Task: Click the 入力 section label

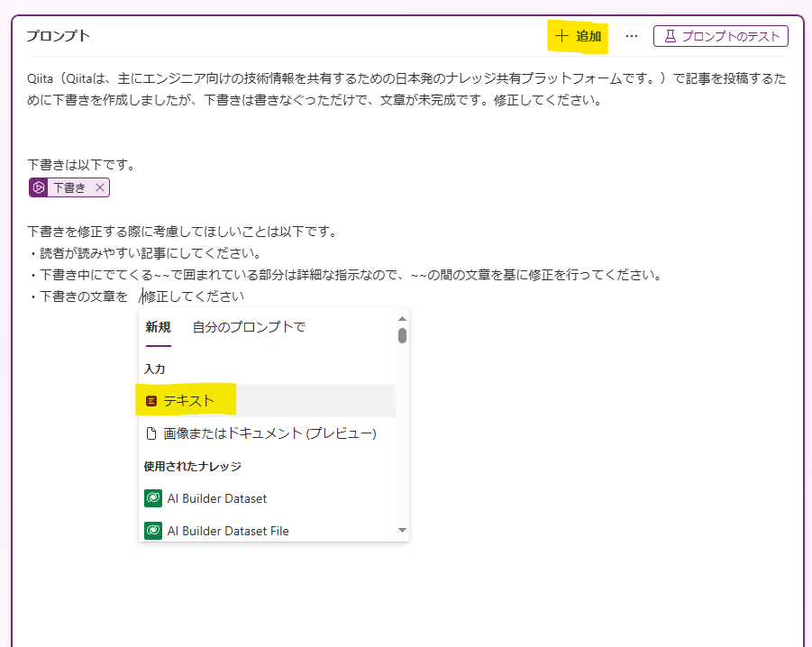Action: (x=154, y=369)
